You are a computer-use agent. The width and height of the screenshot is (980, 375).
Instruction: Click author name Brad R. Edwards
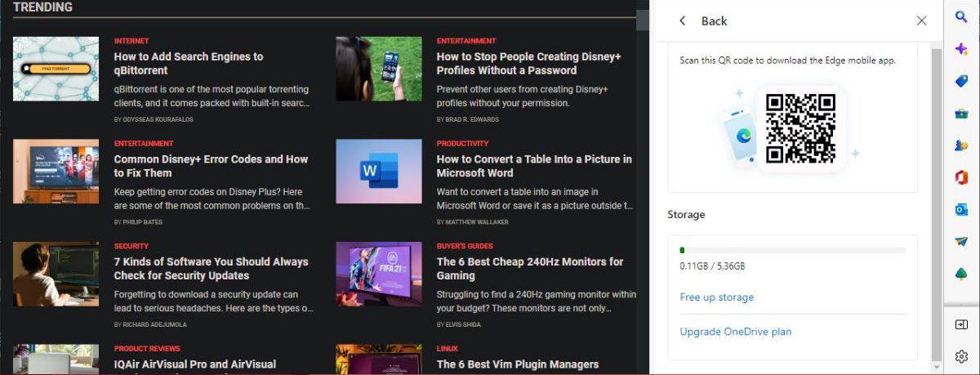pos(472,119)
